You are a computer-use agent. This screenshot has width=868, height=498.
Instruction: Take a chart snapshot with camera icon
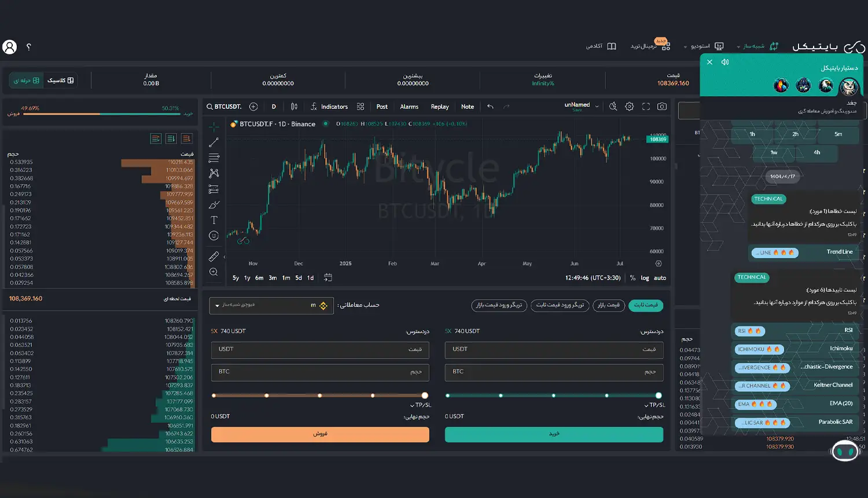tap(662, 107)
